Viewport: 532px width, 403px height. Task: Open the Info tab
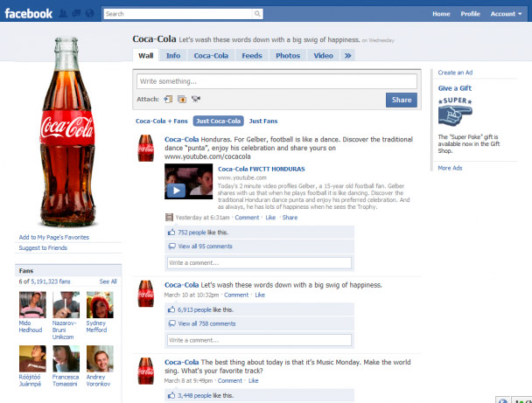click(173, 56)
